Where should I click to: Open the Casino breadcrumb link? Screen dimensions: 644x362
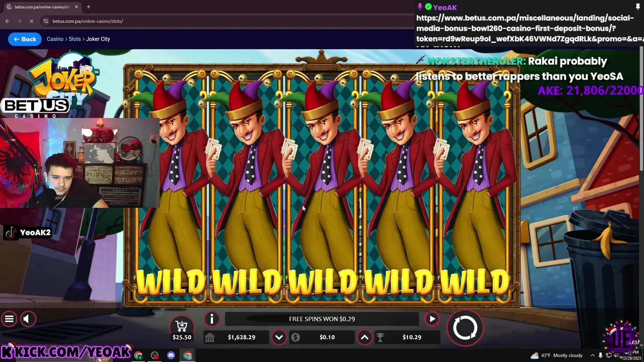coord(55,39)
